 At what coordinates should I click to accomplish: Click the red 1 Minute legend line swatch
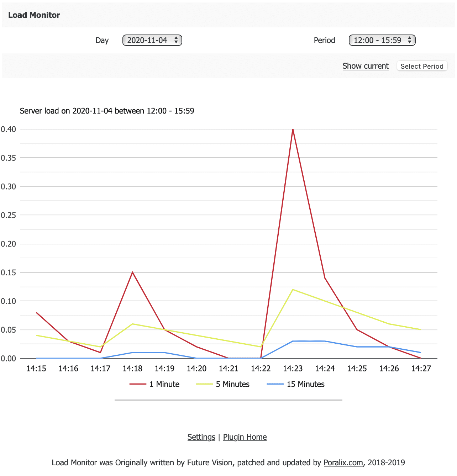point(138,384)
